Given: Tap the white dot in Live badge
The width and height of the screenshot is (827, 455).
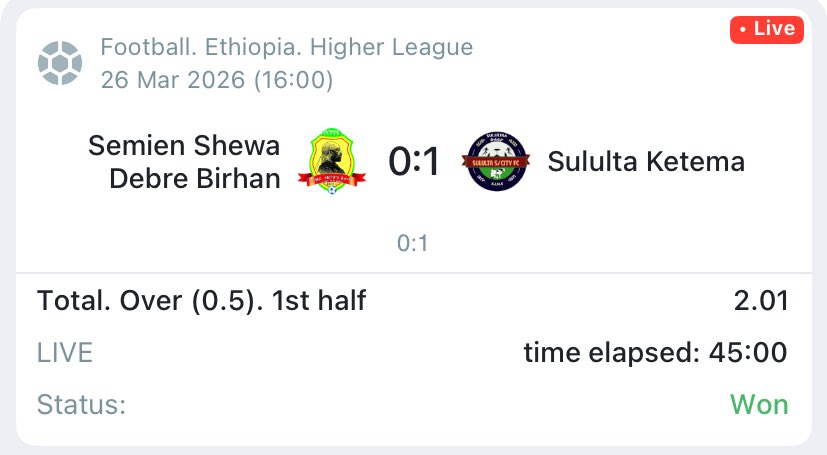Looking at the screenshot, I should (x=743, y=29).
